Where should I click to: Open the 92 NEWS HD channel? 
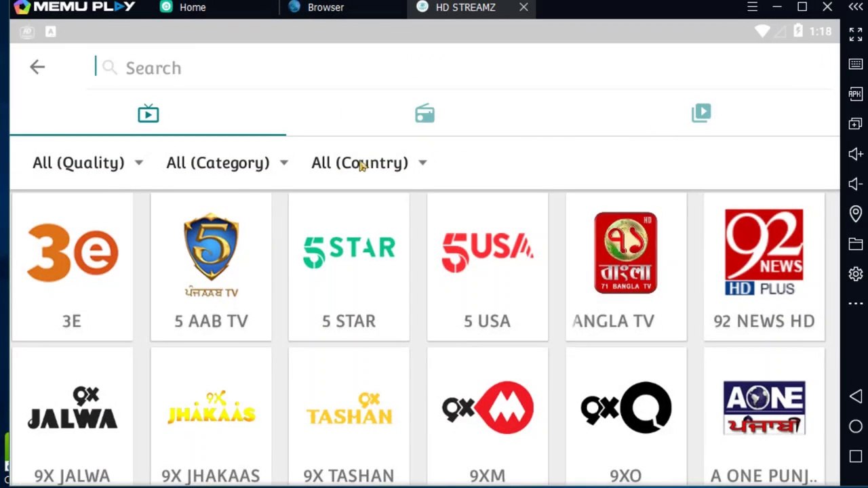point(764,266)
